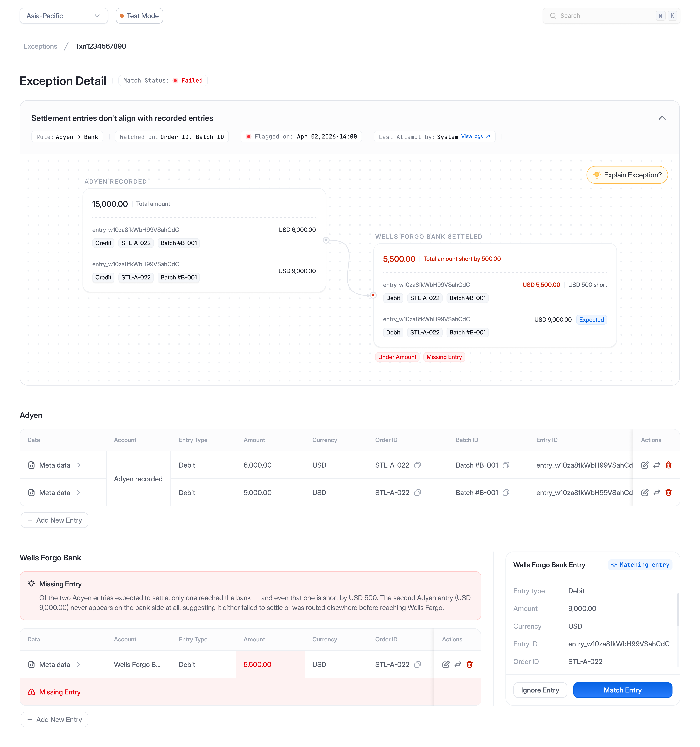Collapse the settlement entries card with chevron
Image resolution: width=700 pixels, height=747 pixels.
pos(662,118)
